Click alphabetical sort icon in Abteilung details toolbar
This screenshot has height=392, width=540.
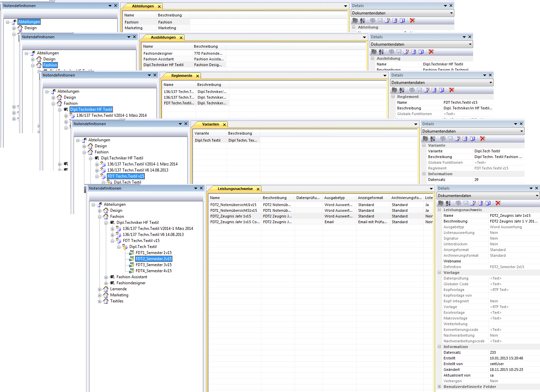click(x=363, y=20)
